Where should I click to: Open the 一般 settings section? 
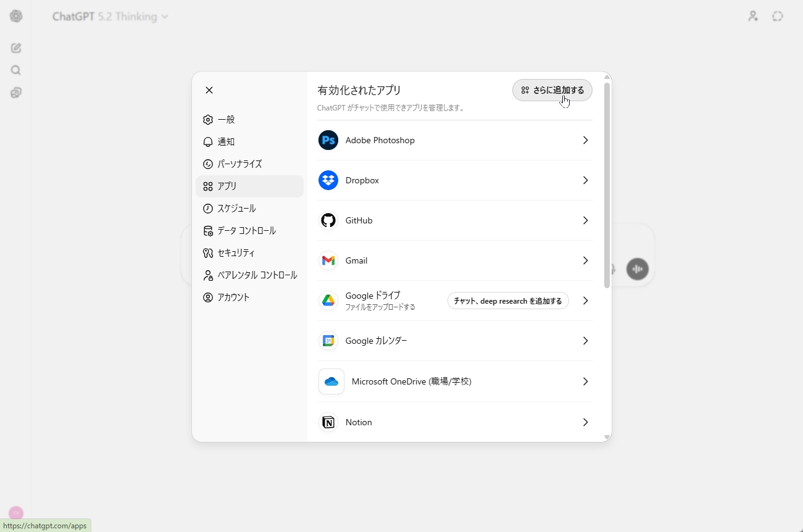point(249,120)
